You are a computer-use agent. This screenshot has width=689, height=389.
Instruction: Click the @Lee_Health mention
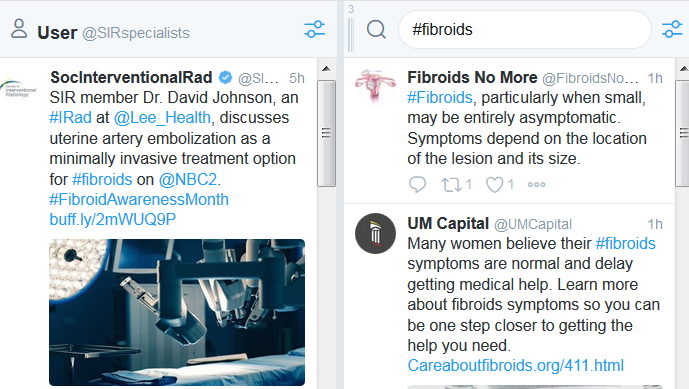[162, 117]
